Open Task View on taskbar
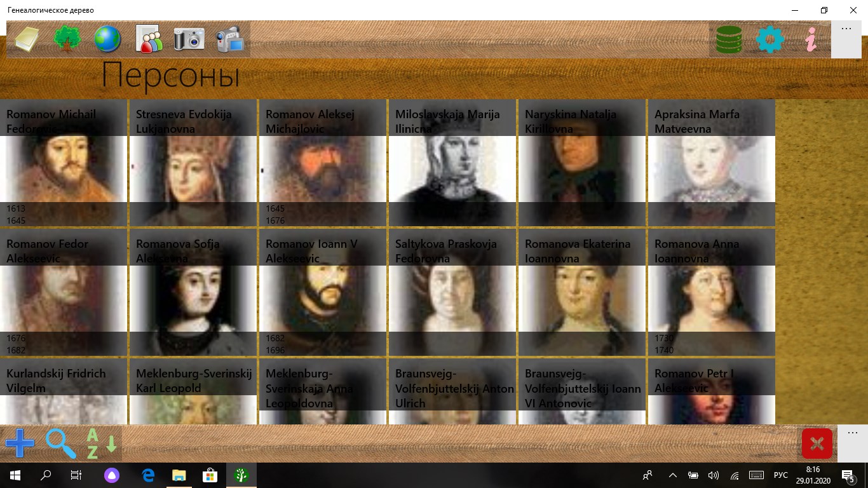The height and width of the screenshot is (488, 868). point(76,475)
